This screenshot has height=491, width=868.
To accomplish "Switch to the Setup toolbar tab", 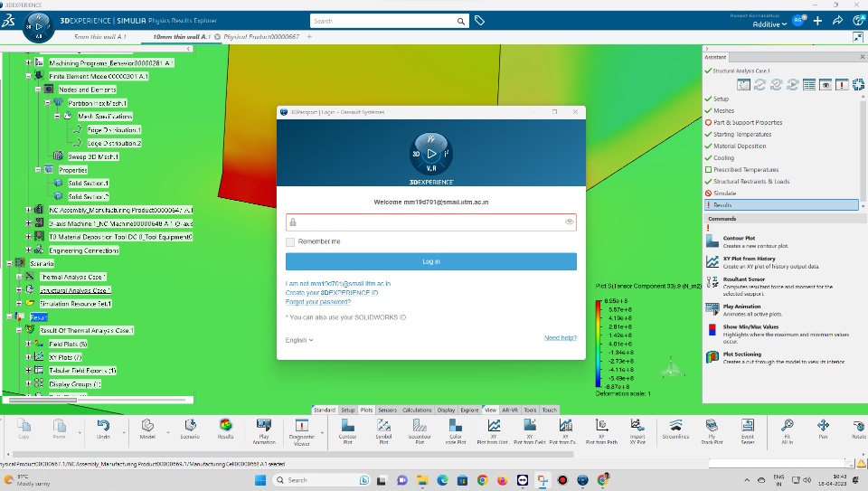I will 347,411.
